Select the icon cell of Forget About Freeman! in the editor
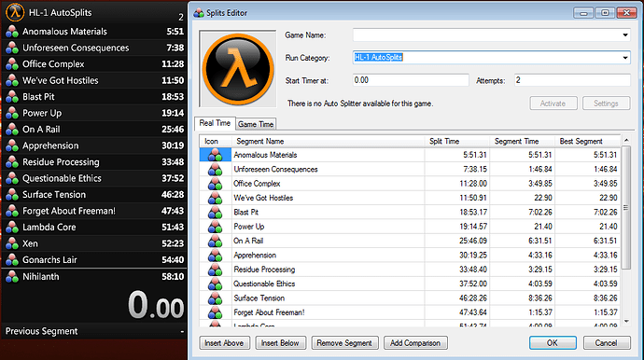This screenshot has width=644, height=360. click(x=216, y=312)
